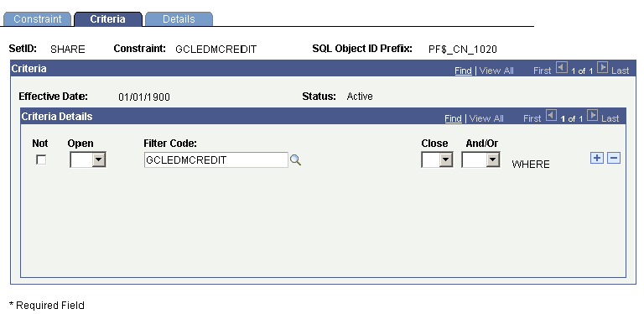
Task: Click into the Filter Code text field
Action: (x=216, y=160)
